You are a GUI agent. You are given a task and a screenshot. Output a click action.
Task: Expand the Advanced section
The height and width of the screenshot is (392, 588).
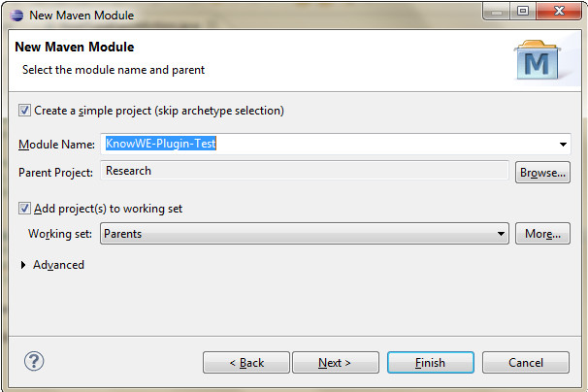coord(23,265)
